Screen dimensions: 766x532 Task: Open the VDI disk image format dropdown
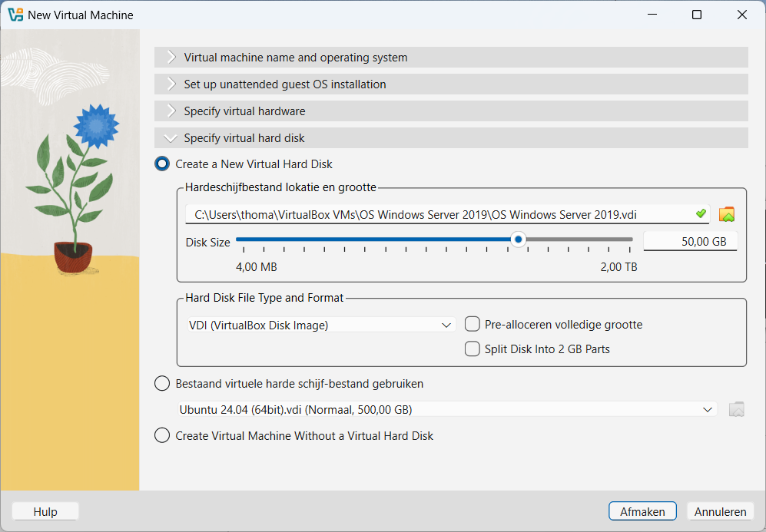pos(321,325)
